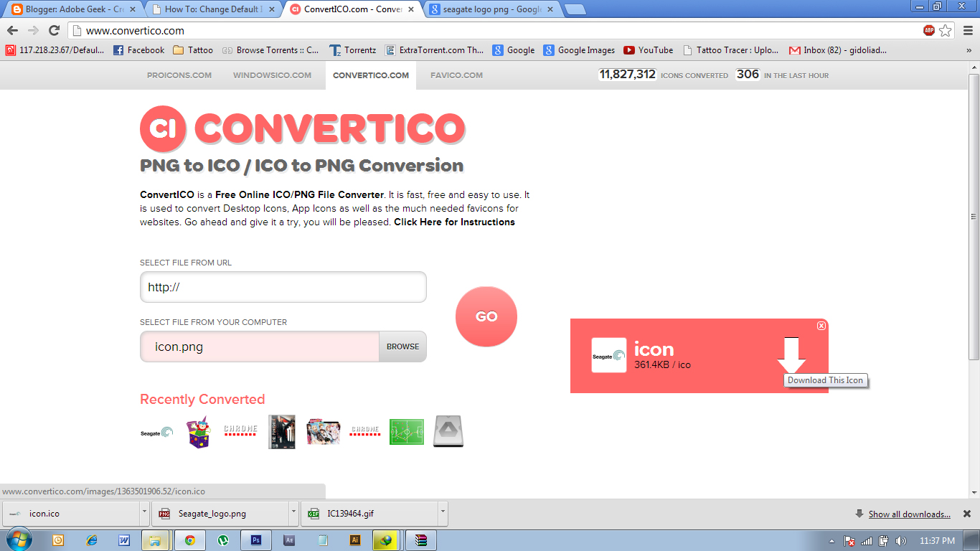The height and width of the screenshot is (551, 980).
Task: Open The Punisher cover icon in Recently Converted
Action: [282, 432]
